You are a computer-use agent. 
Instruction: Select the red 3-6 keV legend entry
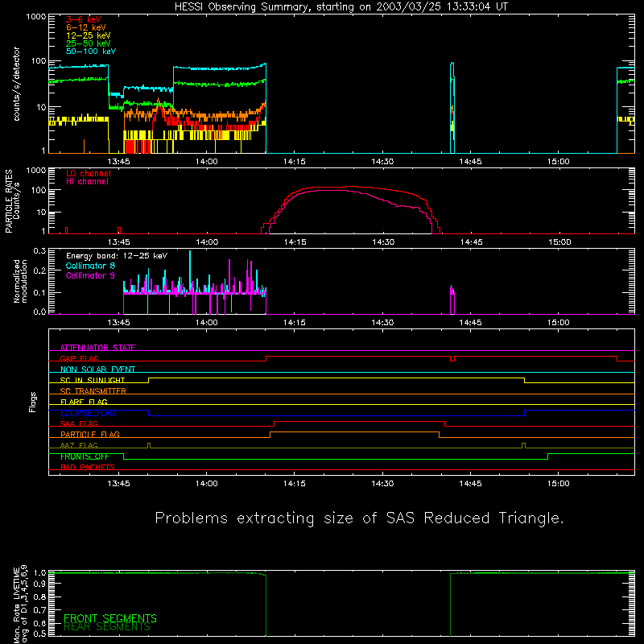coord(83,19)
